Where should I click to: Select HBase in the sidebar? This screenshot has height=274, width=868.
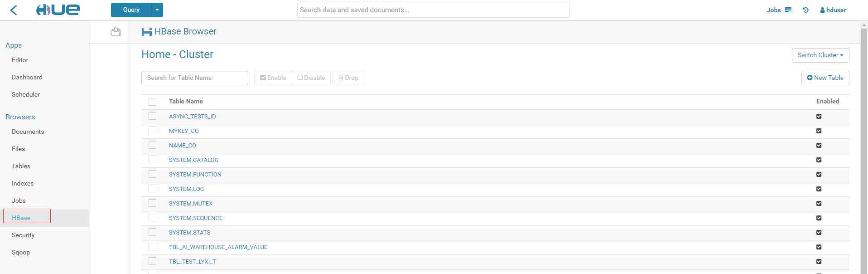(21, 218)
